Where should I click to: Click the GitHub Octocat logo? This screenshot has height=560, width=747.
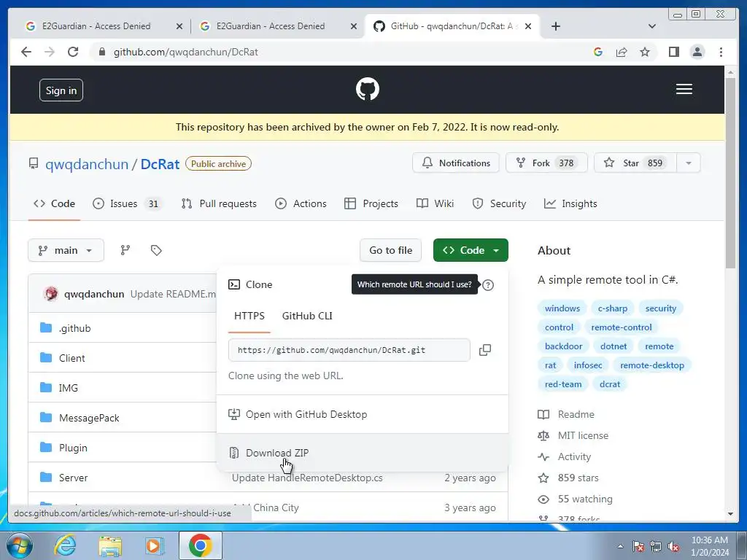point(368,89)
